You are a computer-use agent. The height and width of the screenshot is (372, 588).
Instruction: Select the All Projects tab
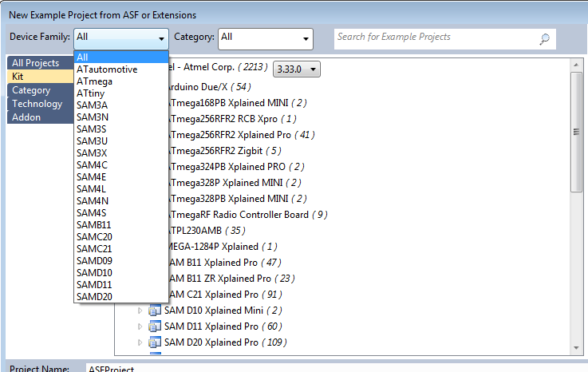pos(40,63)
